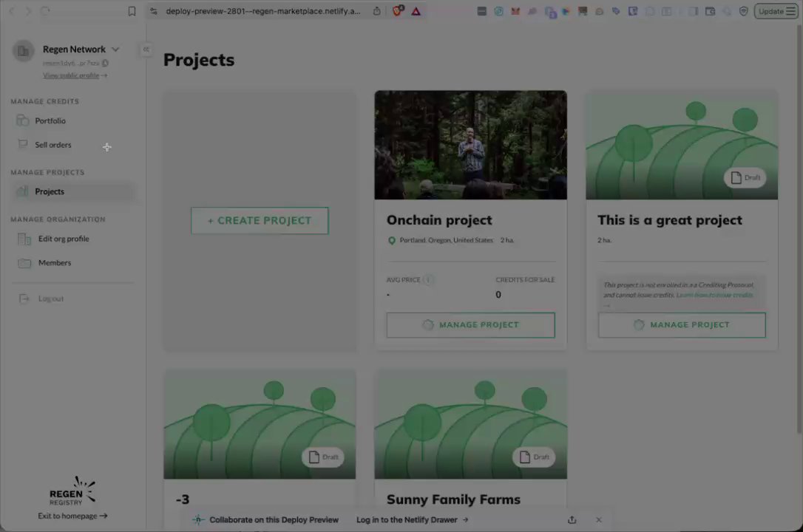Follow 'Learn how to issue credits' link
This screenshot has width=803, height=532.
click(x=714, y=295)
